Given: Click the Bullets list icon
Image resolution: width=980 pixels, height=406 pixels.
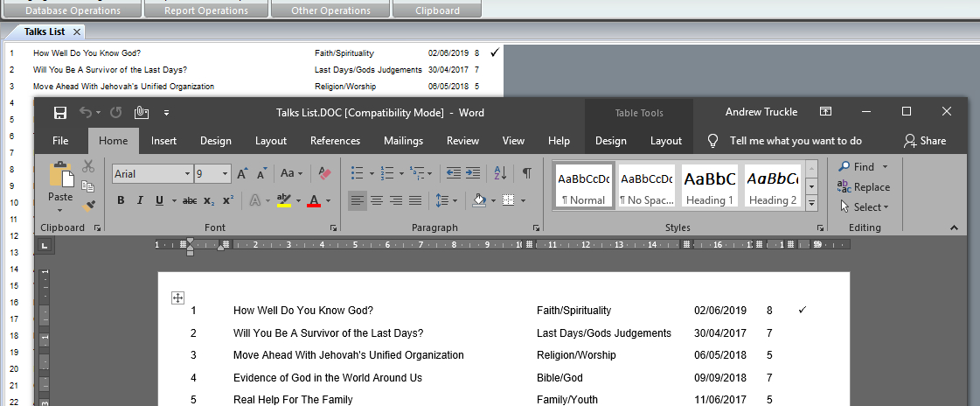Looking at the screenshot, I should point(358,173).
